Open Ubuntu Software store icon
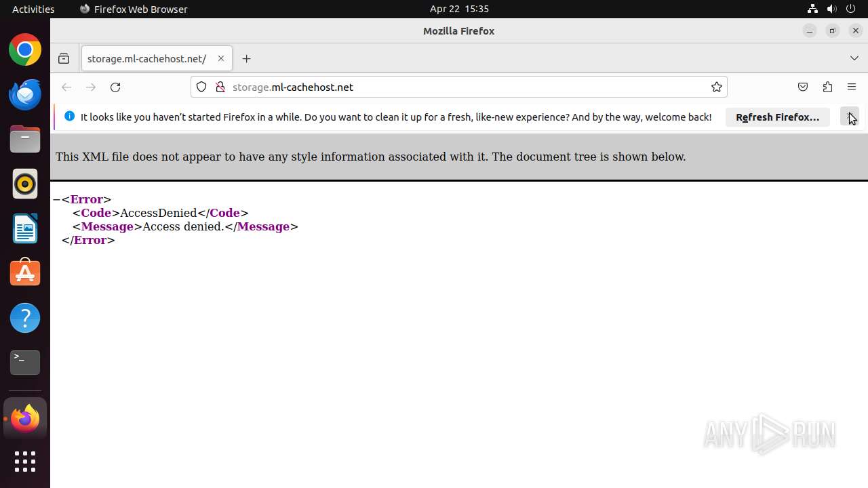The width and height of the screenshot is (868, 488). coord(25,273)
